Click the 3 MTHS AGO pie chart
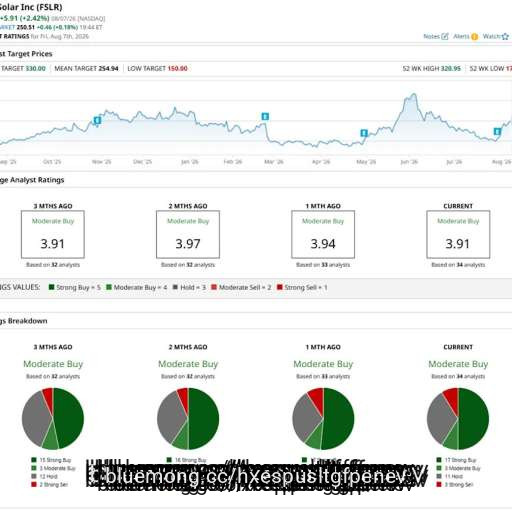The height and width of the screenshot is (512, 512). tap(53, 419)
